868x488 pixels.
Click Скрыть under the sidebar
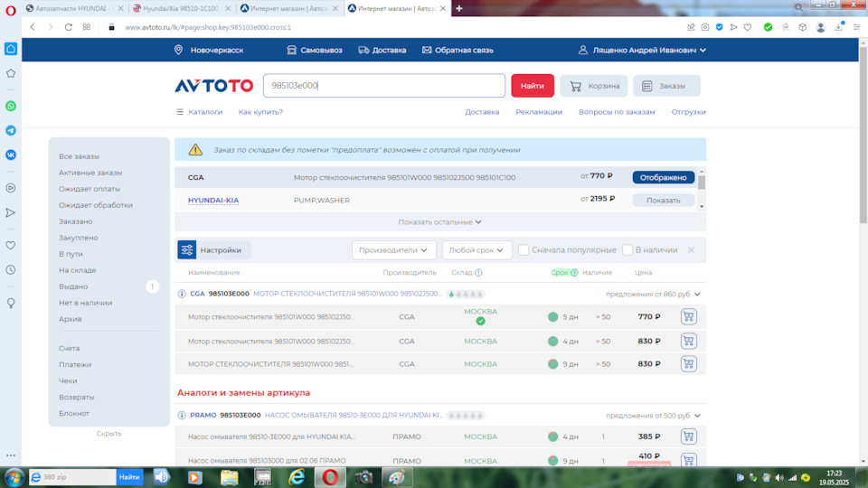(x=109, y=433)
